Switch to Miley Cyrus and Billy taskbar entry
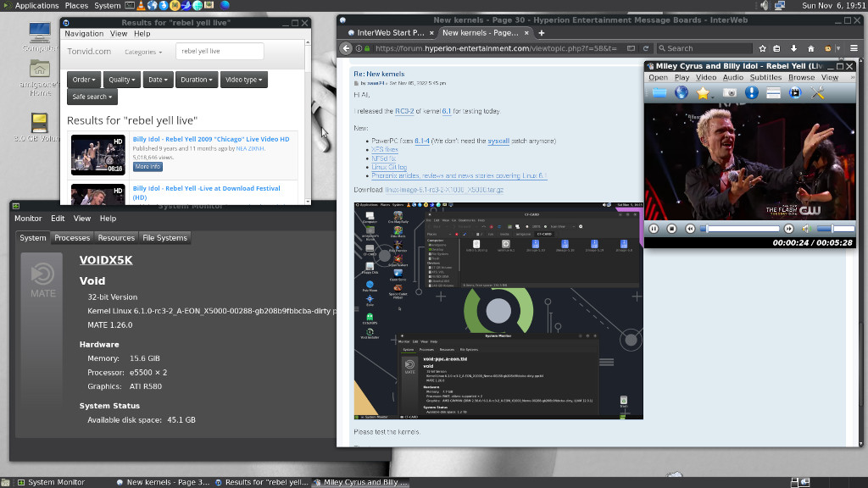The height and width of the screenshot is (488, 868). point(361,482)
